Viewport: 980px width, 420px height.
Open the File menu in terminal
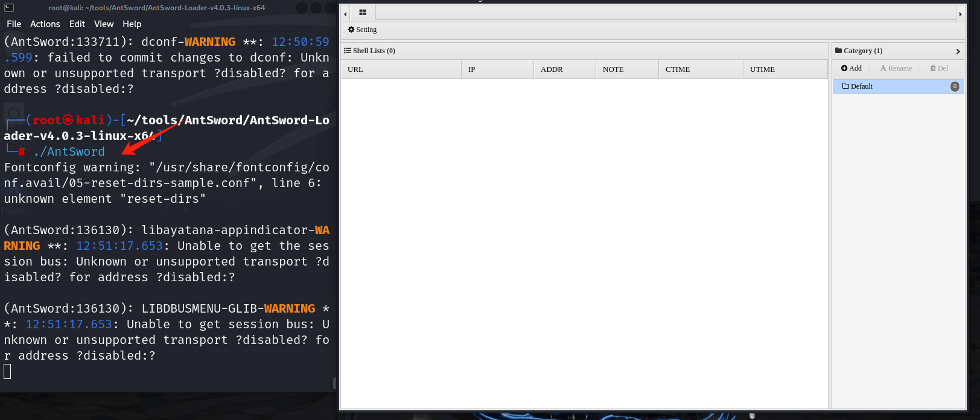coord(14,24)
